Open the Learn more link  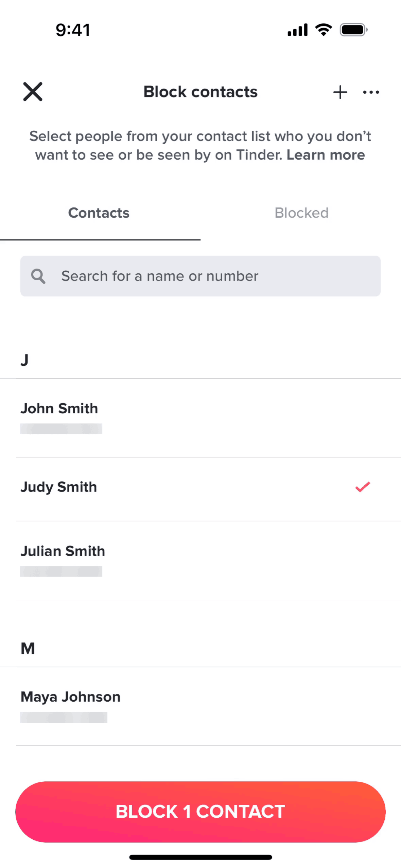[x=326, y=155]
